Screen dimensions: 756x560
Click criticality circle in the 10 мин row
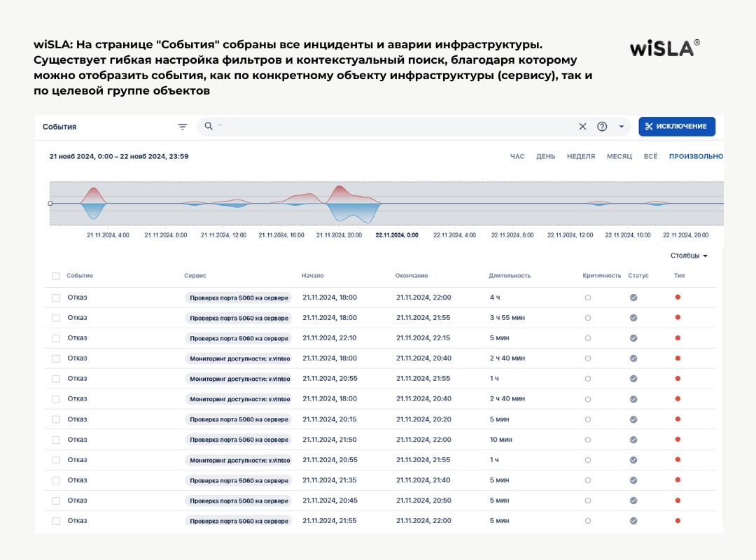pyautogui.click(x=588, y=440)
